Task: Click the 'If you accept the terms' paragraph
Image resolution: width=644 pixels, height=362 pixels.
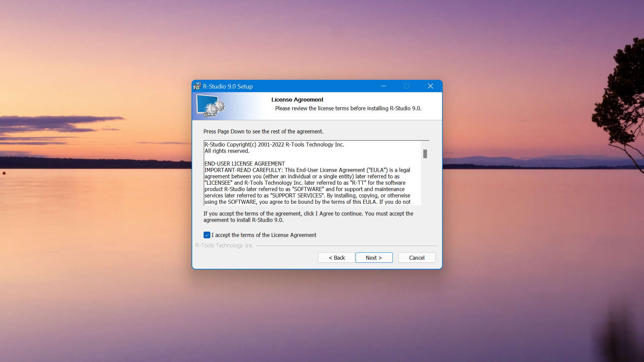Action: coord(308,217)
